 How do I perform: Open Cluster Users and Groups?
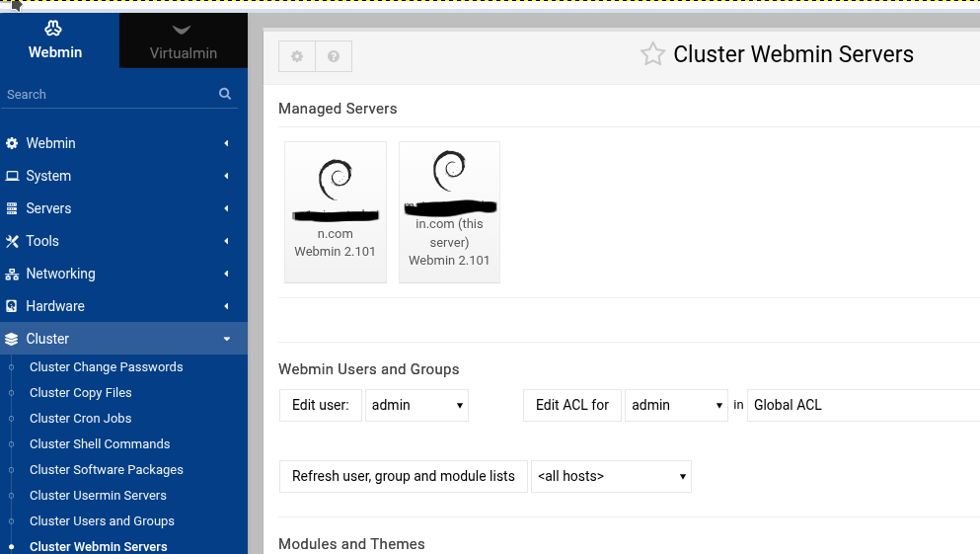tap(102, 520)
